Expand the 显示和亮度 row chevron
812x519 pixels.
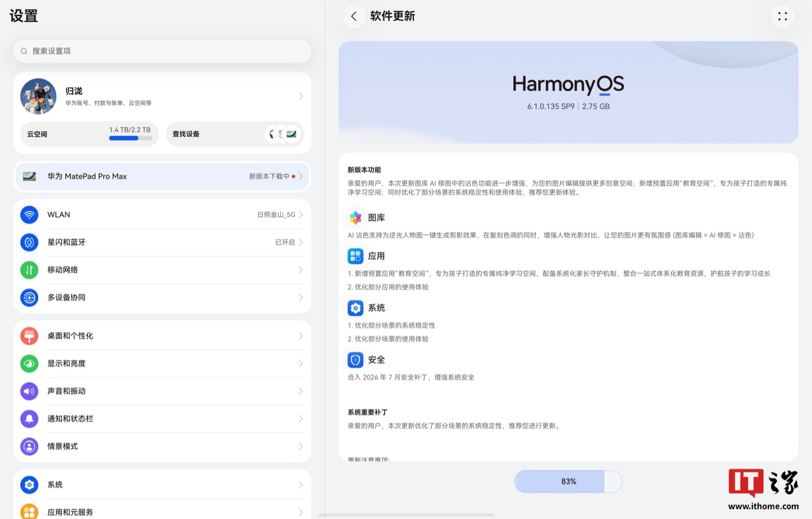[x=301, y=363]
